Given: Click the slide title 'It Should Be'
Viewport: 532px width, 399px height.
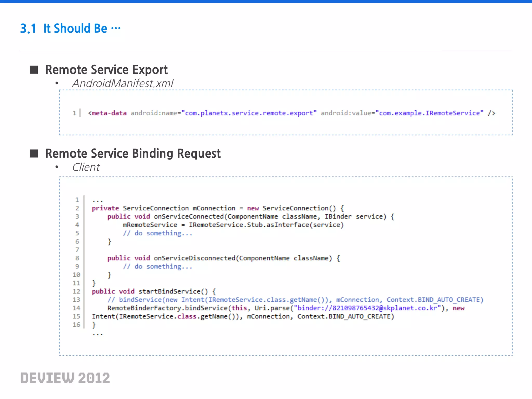Looking at the screenshot, I should (x=75, y=28).
